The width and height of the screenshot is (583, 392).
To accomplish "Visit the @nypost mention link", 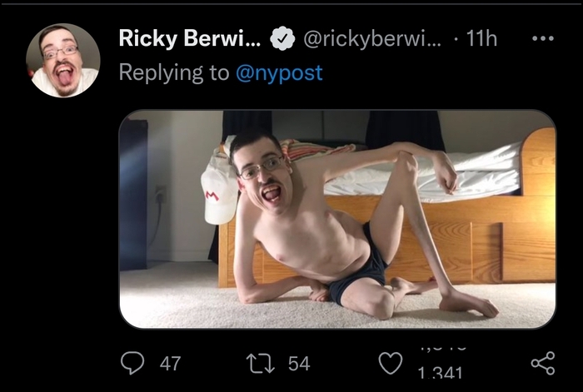I will (x=279, y=72).
